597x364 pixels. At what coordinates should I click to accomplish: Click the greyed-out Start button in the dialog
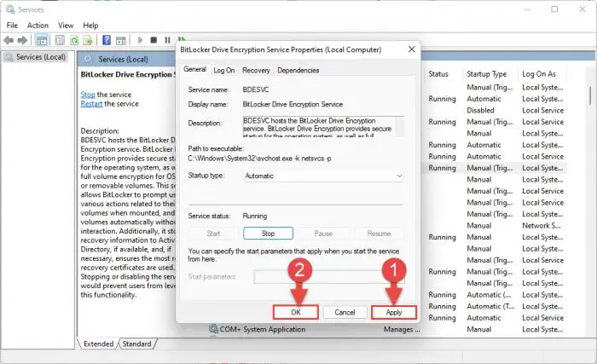[213, 234]
